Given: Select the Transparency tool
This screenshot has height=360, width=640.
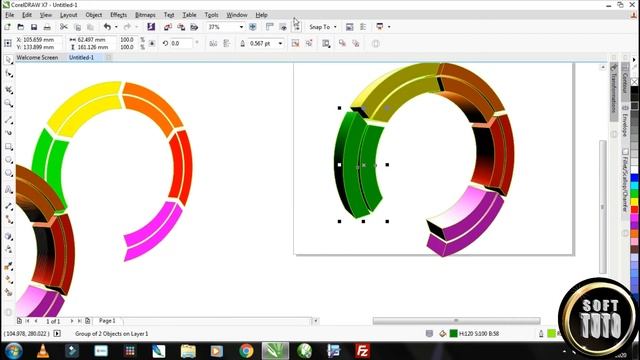Looking at the screenshot, I should coord(9,249).
